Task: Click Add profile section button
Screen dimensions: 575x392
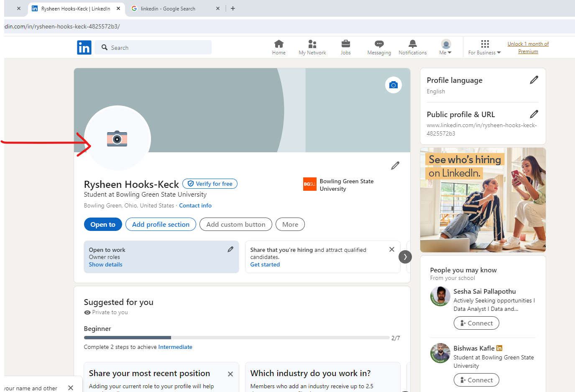Action: point(161,224)
